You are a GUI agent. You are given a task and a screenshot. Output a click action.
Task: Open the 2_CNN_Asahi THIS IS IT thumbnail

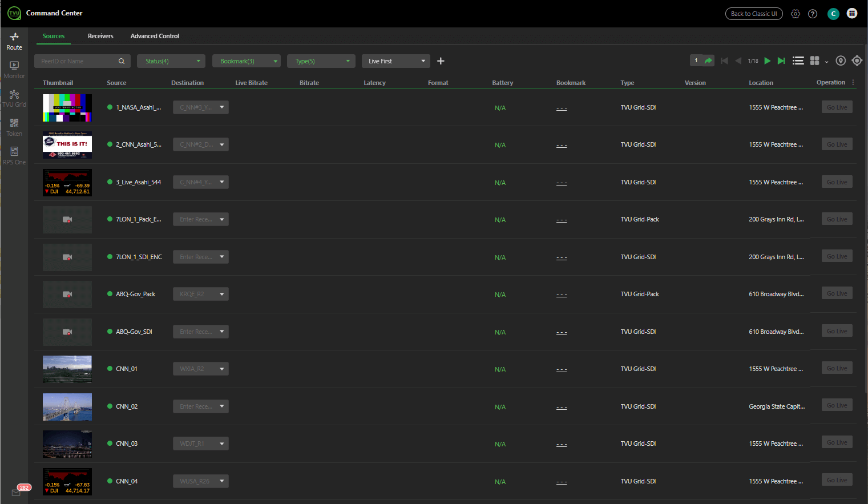(67, 145)
